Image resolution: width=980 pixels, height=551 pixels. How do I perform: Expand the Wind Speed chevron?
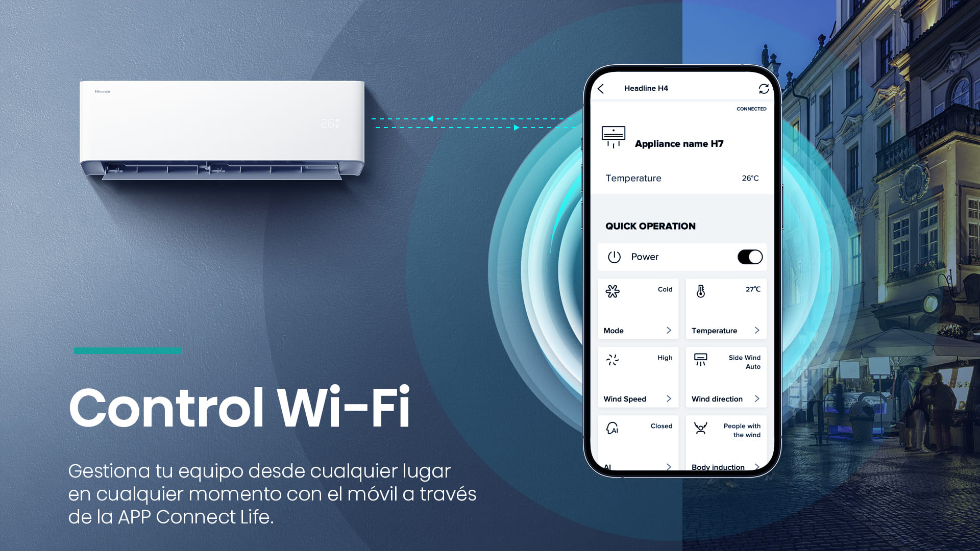[x=668, y=398]
